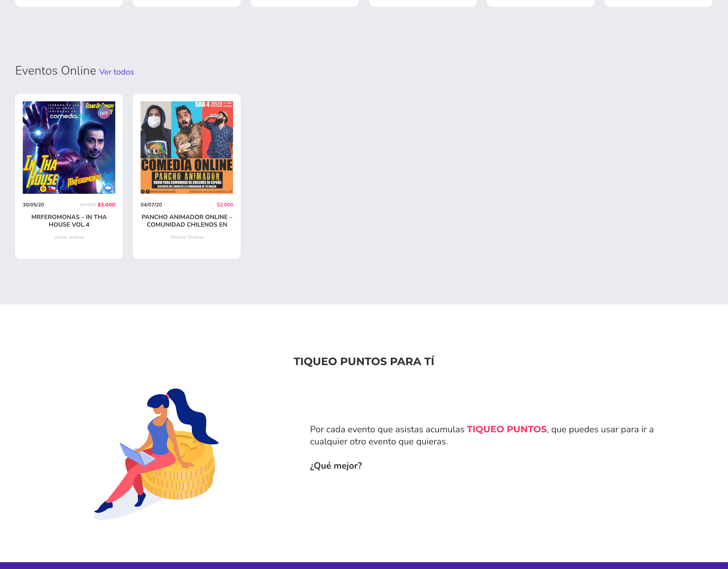Click the pink TIQUEO PUNTOS highlighted text

click(x=507, y=429)
